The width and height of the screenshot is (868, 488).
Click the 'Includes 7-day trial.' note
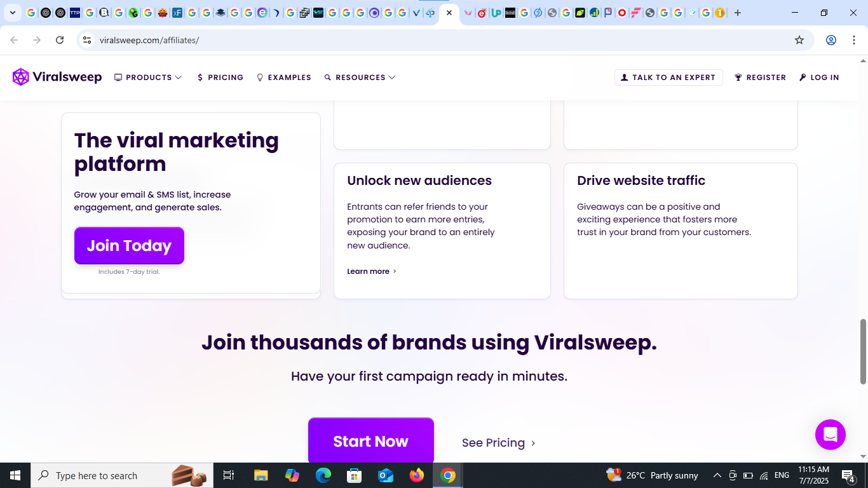click(x=129, y=272)
